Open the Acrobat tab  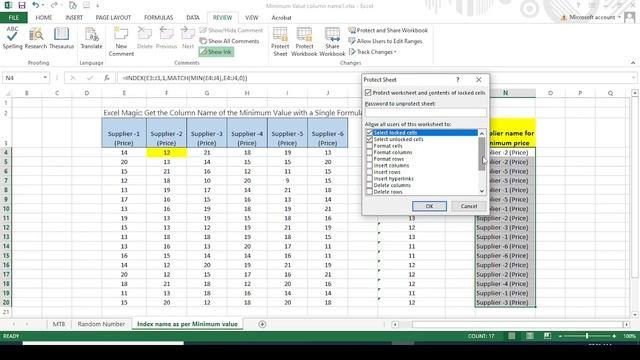pos(281,18)
